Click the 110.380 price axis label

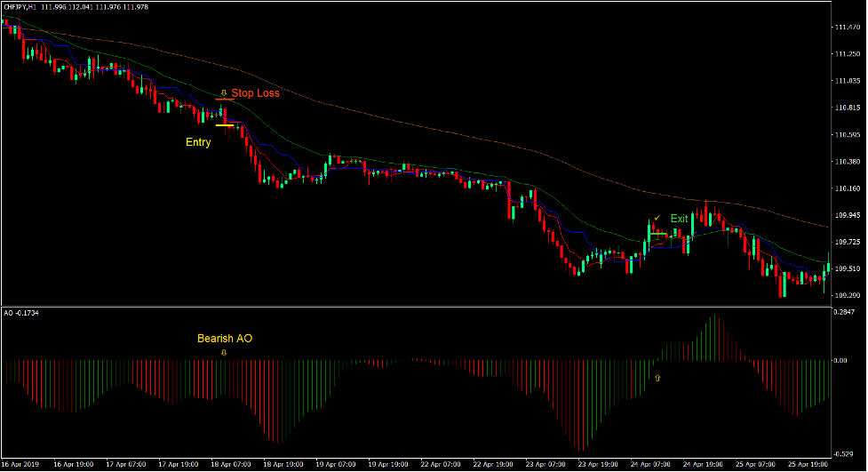tap(848, 162)
